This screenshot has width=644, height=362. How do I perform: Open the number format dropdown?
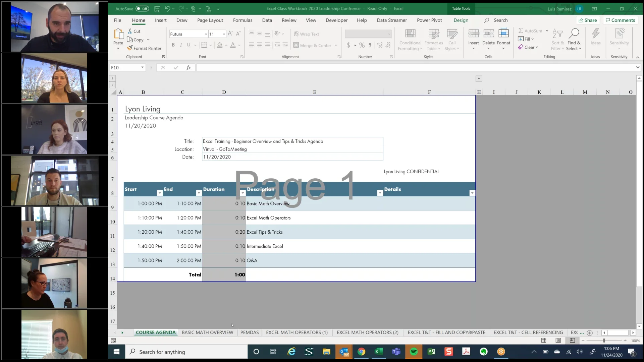pyautogui.click(x=389, y=34)
